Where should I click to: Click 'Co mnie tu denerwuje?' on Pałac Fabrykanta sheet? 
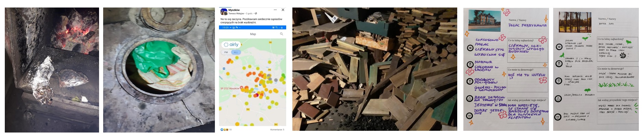coord(521,70)
